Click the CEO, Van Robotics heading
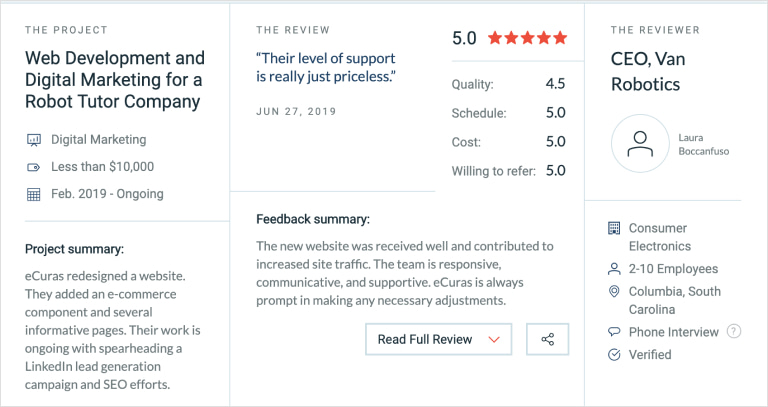The image size is (768, 407). [x=648, y=72]
